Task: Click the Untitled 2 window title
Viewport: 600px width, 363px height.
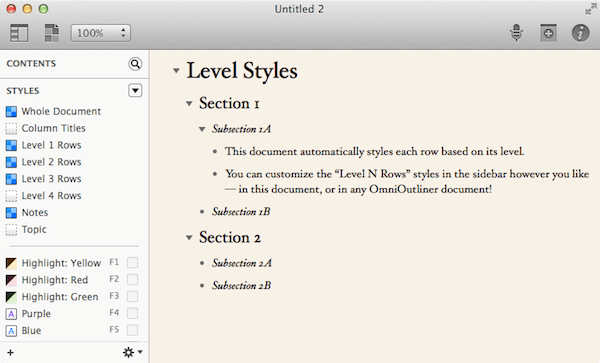Action: point(299,9)
